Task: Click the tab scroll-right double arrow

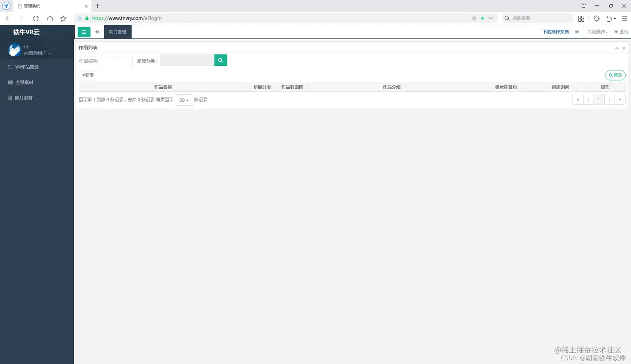Action: [577, 32]
